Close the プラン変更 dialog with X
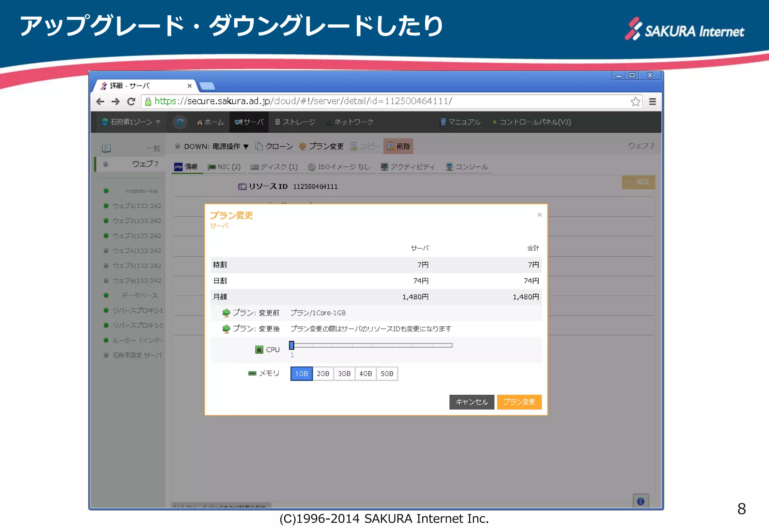 [x=540, y=215]
